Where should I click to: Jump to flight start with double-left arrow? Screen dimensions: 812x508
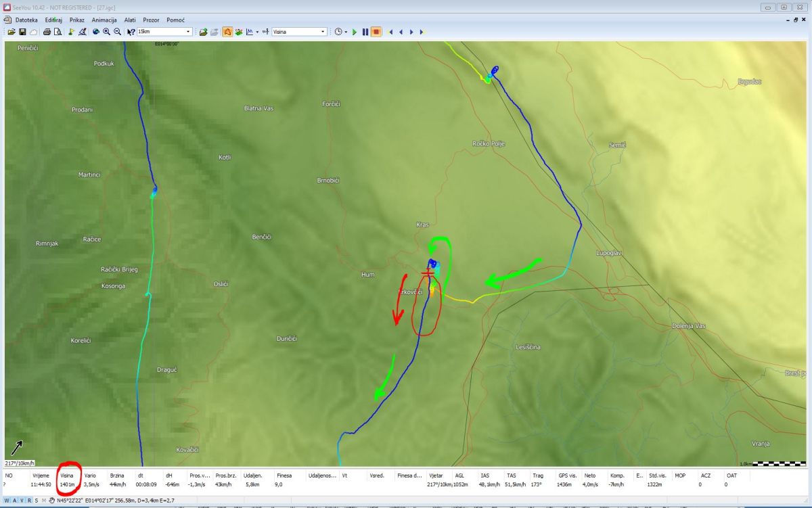click(x=390, y=32)
